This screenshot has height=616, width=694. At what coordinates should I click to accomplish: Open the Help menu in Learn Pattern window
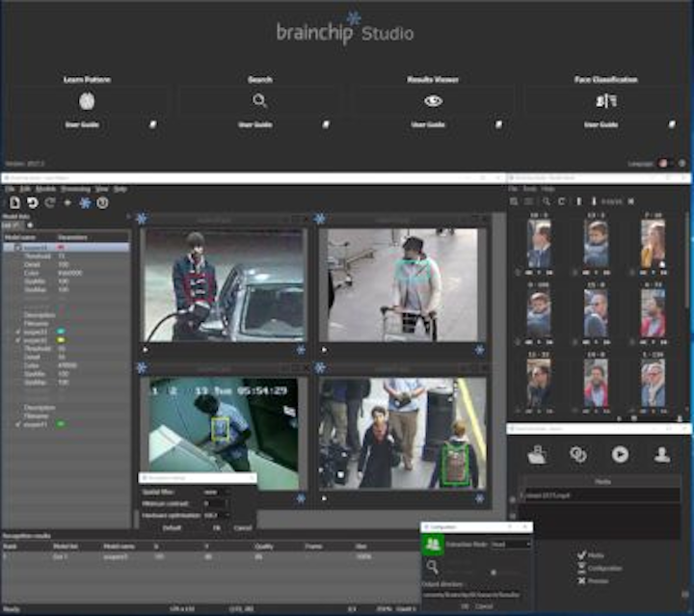tap(120, 189)
